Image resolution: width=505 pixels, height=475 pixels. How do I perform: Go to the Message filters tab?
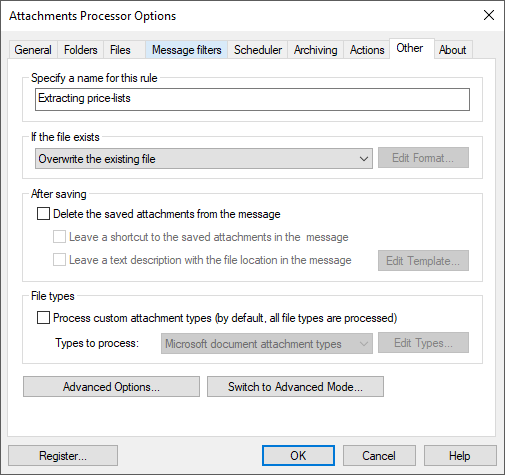186,50
